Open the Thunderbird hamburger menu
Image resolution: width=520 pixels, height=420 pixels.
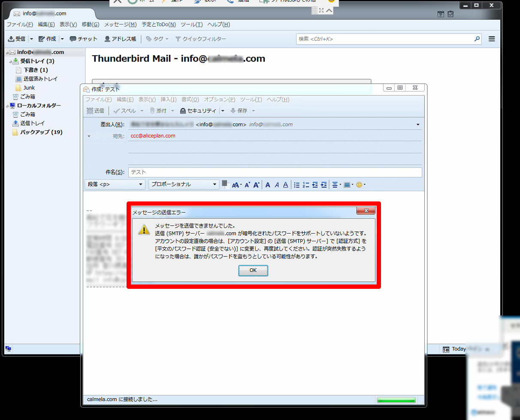point(492,39)
